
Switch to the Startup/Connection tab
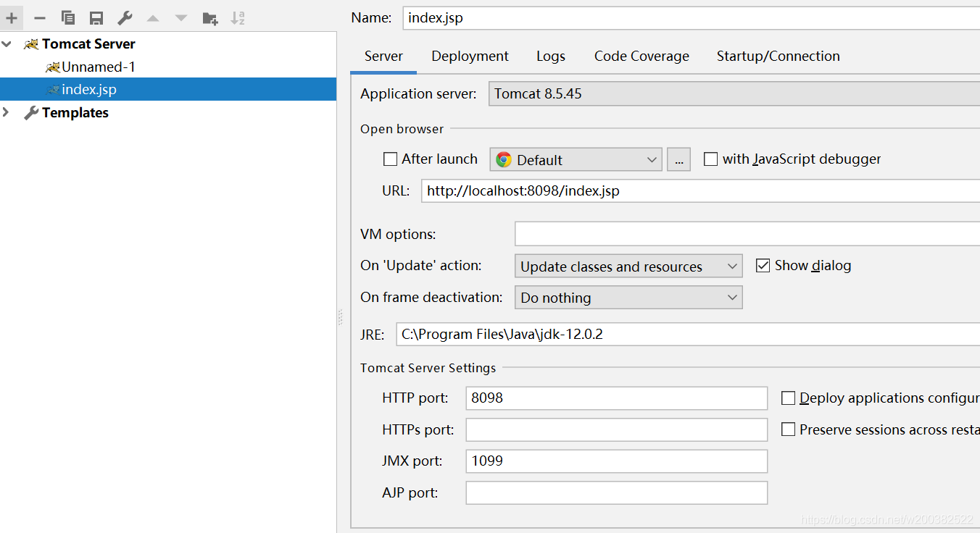tap(778, 56)
